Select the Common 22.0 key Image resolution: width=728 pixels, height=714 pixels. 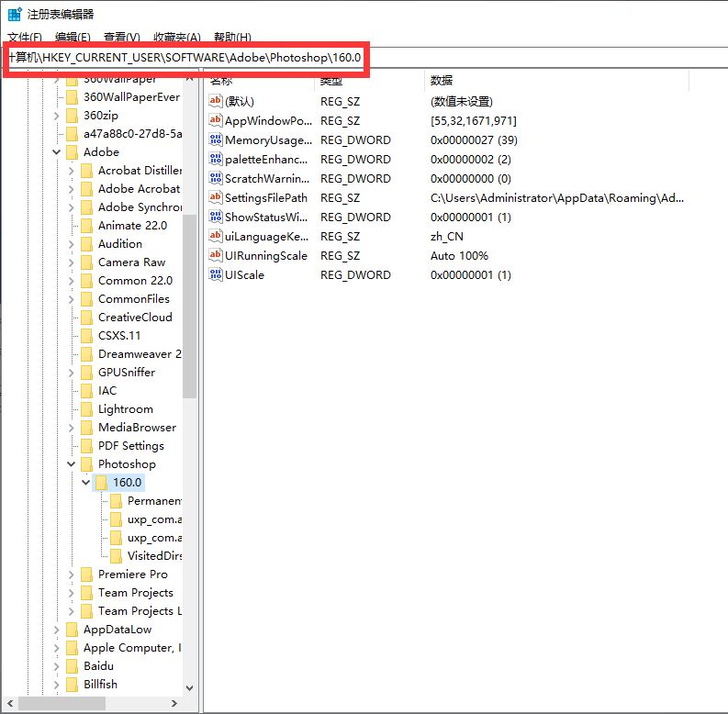135,281
